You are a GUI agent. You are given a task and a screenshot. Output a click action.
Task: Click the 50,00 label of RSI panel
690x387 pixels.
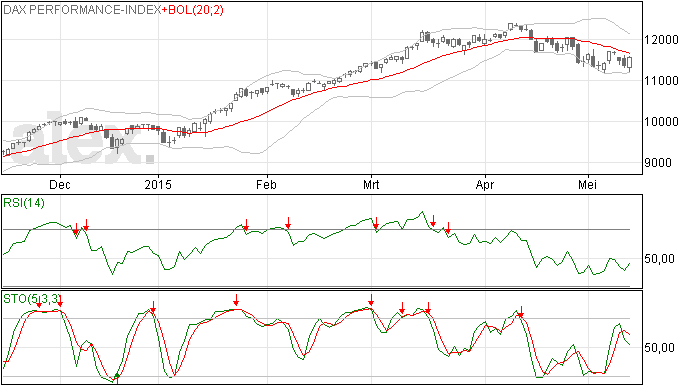coord(659,258)
